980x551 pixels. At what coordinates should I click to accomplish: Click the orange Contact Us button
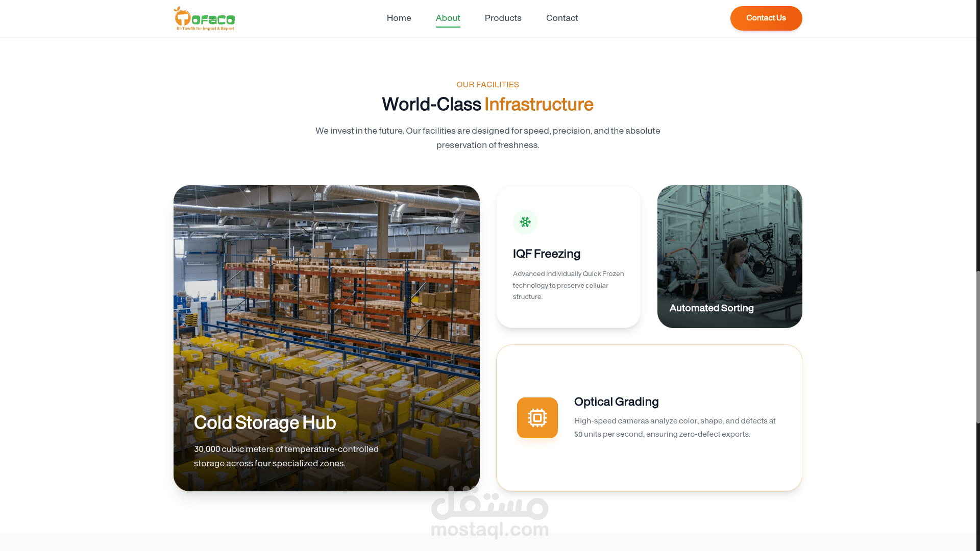(766, 18)
